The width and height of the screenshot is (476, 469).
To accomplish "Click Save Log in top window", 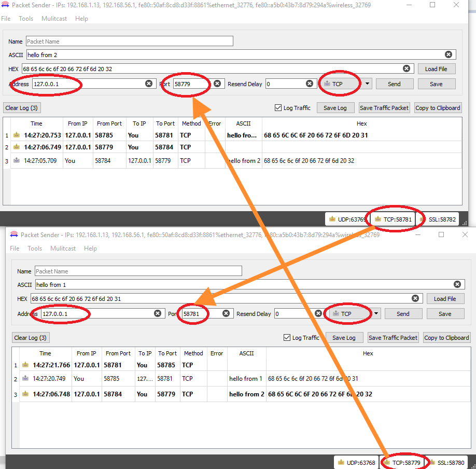I will click(335, 108).
